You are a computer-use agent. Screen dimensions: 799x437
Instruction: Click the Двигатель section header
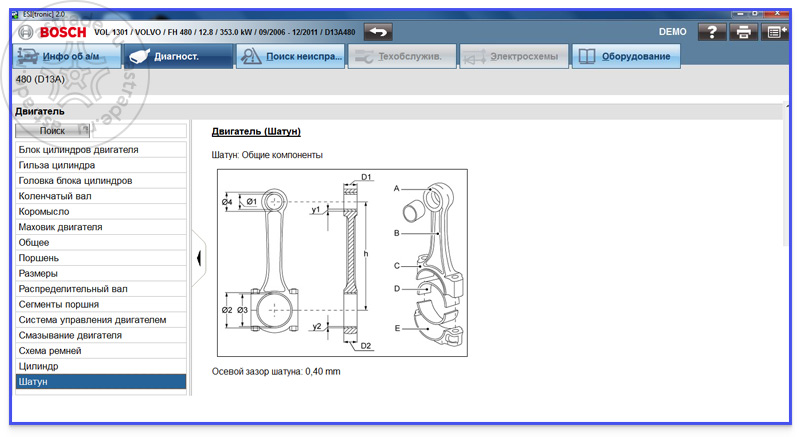pos(40,111)
